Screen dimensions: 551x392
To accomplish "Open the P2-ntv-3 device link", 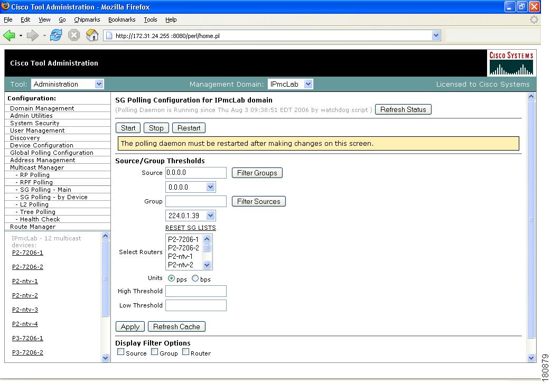I will [x=25, y=310].
